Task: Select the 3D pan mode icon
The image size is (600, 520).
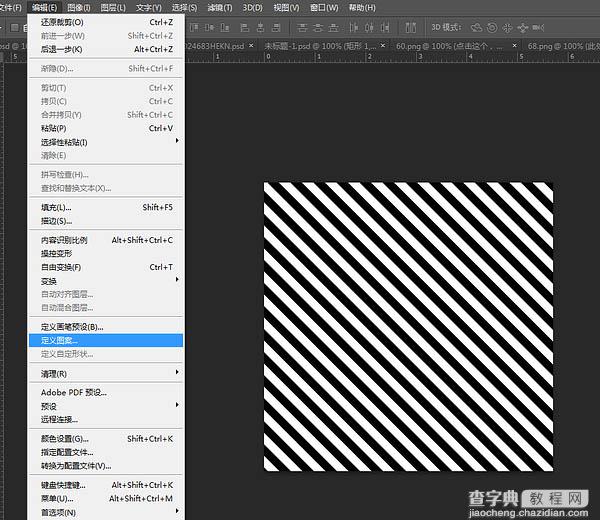Action: pyautogui.click(x=507, y=28)
